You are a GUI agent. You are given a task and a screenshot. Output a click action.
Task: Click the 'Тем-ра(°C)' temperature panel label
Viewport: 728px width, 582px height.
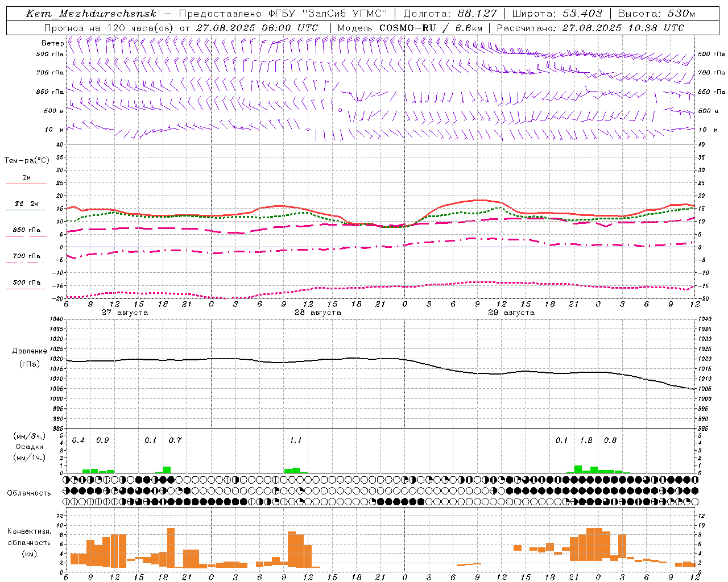[27, 161]
